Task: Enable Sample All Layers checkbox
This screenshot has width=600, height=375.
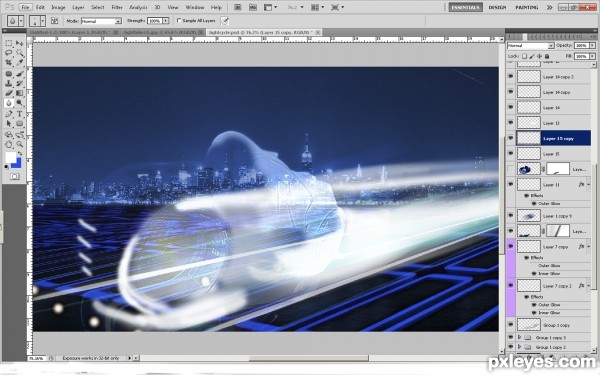Action: (x=179, y=21)
